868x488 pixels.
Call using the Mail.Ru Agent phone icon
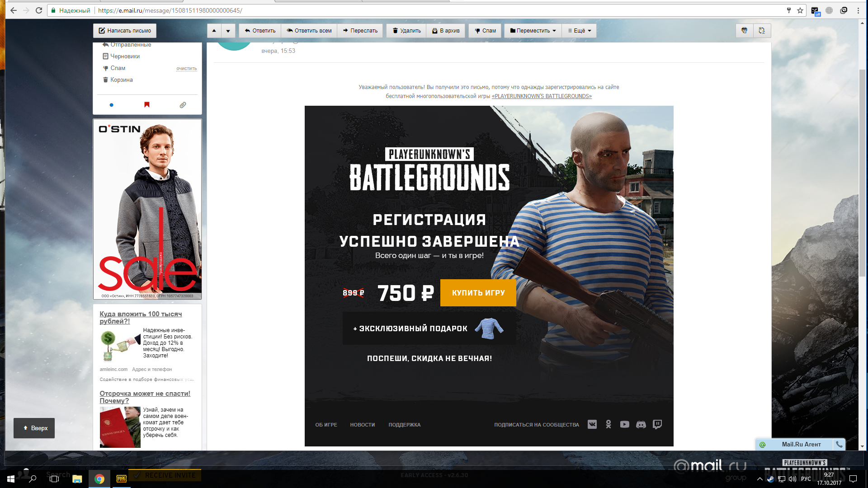(839, 444)
